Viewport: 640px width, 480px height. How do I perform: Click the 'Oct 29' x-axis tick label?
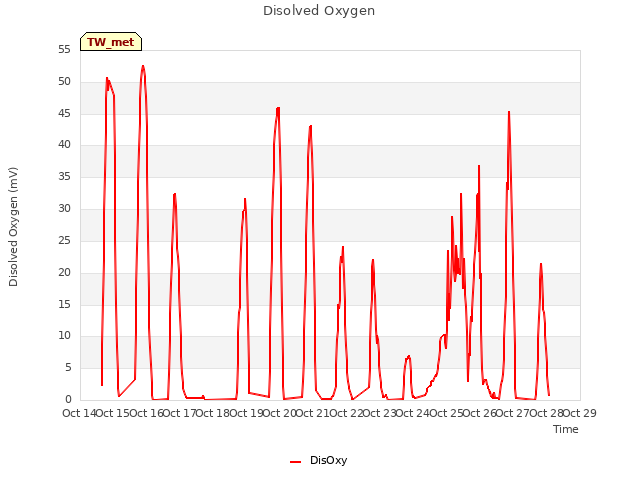[580, 413]
